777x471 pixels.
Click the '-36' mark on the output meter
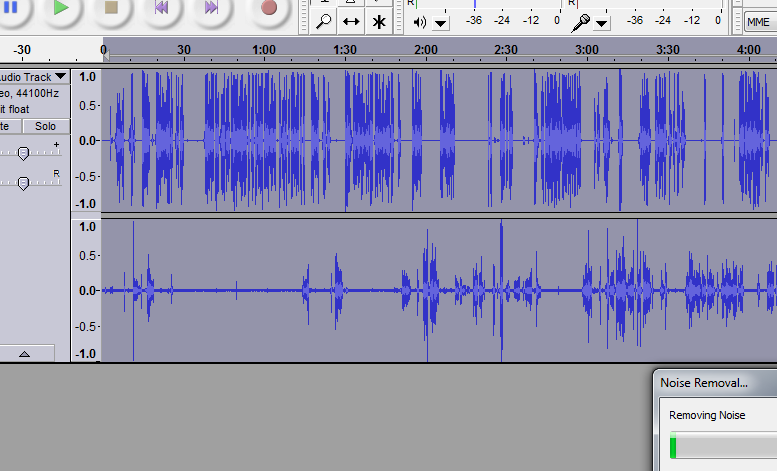(474, 20)
